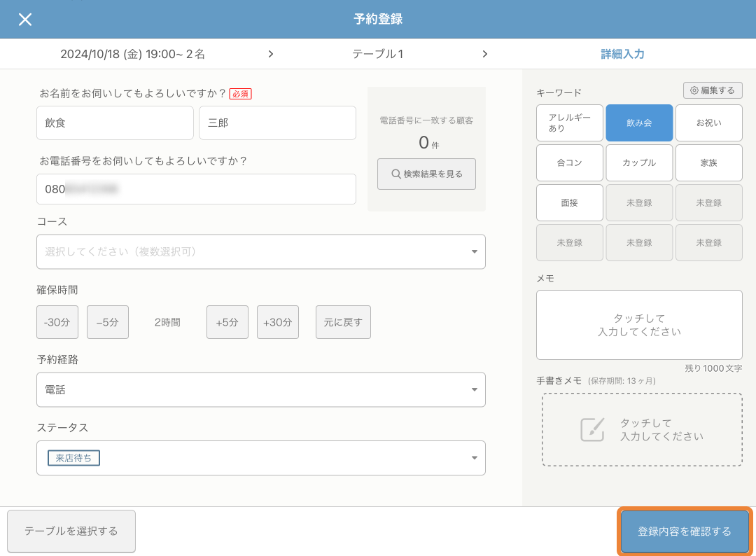Enable the アレルギーあり keyword
The width and height of the screenshot is (756, 556).
click(569, 123)
